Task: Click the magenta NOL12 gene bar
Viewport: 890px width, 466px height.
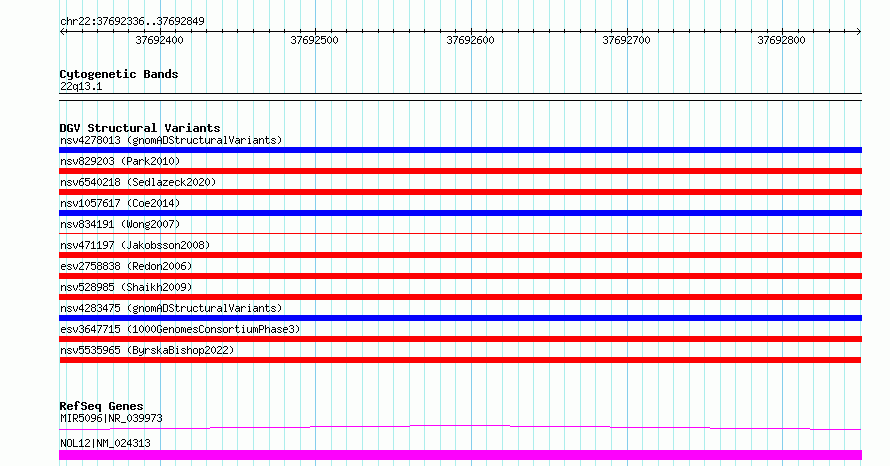Action: coord(460,455)
